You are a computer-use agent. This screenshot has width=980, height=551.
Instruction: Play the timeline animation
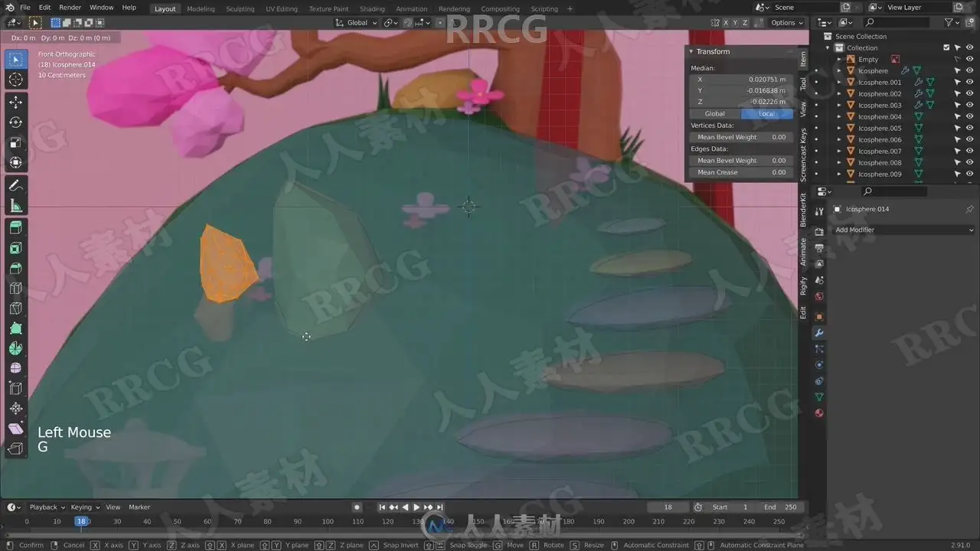tap(416, 507)
